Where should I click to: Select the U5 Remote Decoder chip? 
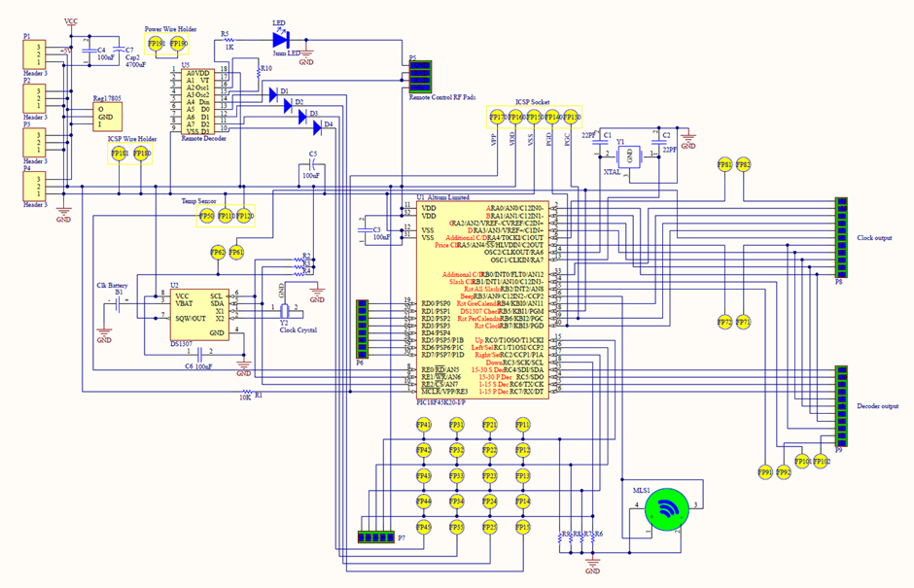click(x=197, y=102)
